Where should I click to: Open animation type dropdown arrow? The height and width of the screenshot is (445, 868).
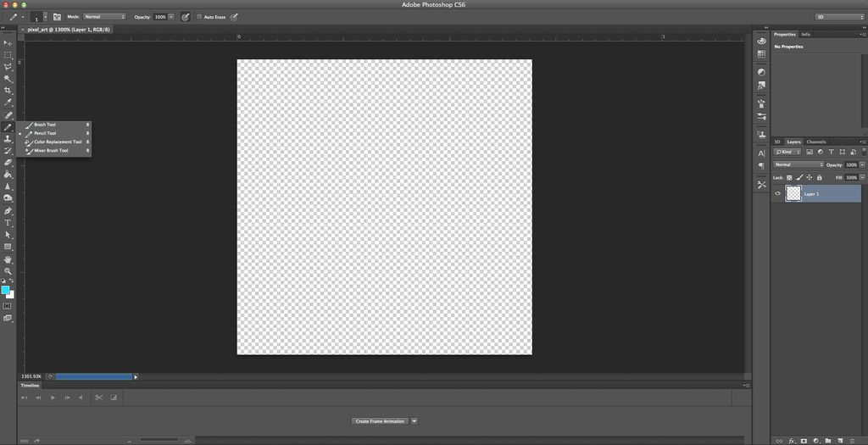(x=414, y=421)
